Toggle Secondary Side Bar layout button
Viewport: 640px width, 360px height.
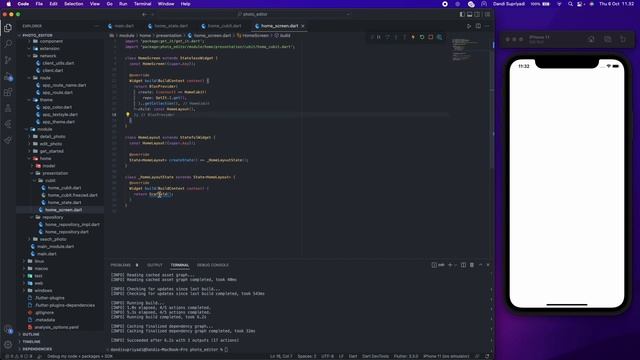coord(477,14)
